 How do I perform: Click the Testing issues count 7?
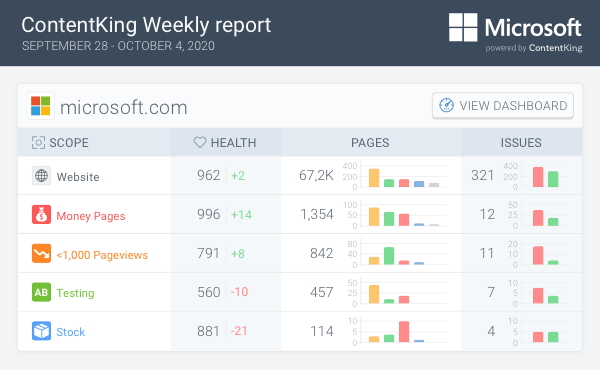tap(491, 292)
